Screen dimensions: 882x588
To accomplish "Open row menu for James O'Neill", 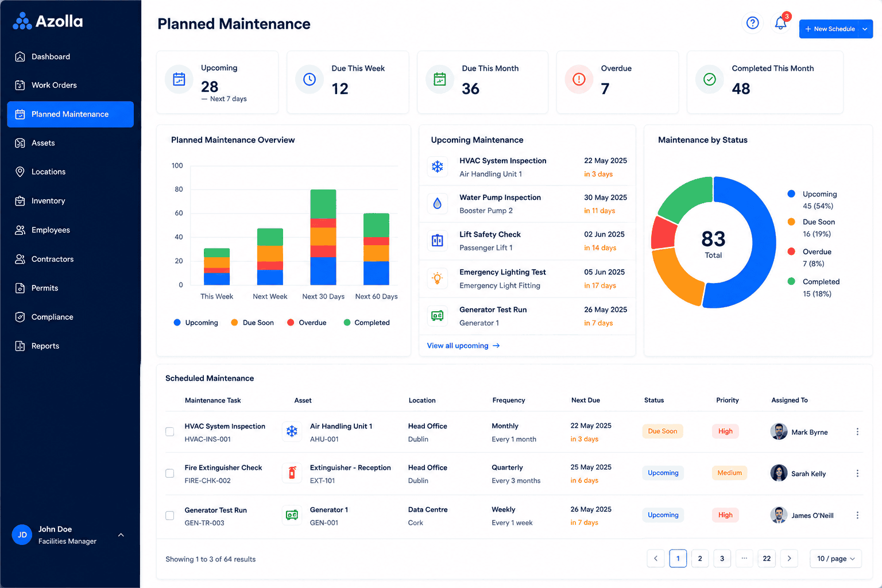I will (x=857, y=516).
